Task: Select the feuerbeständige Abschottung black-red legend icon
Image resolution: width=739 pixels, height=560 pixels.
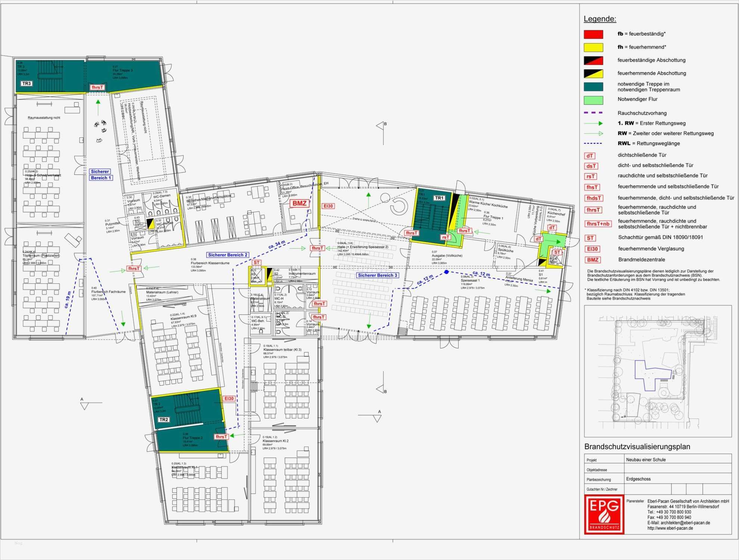Action: pyautogui.click(x=593, y=60)
